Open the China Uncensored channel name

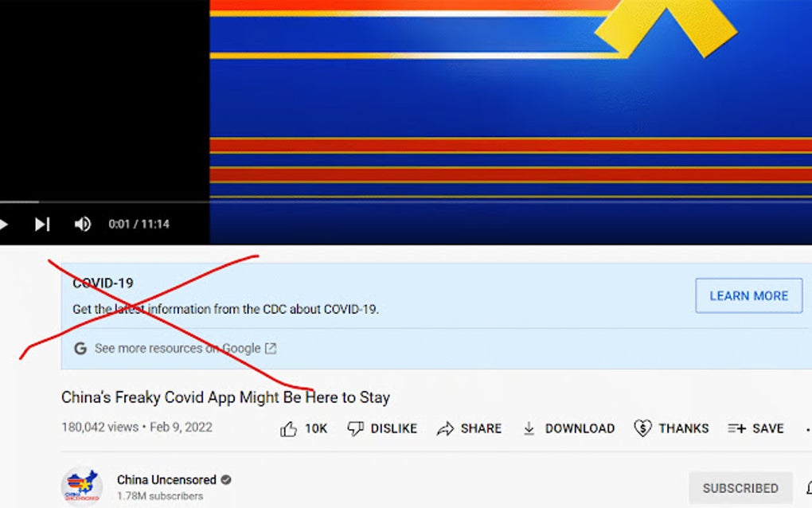click(x=166, y=480)
